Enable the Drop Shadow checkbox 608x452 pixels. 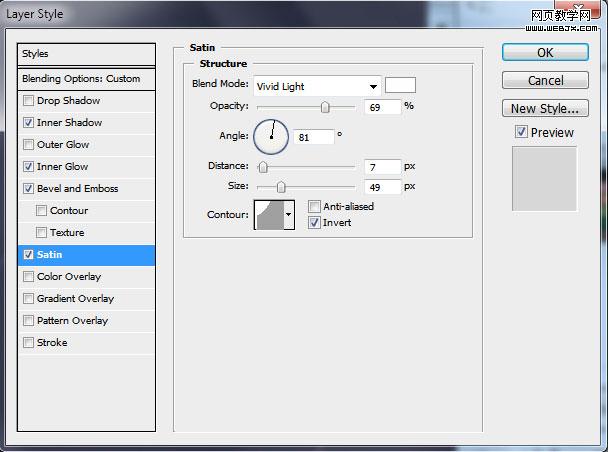28,101
